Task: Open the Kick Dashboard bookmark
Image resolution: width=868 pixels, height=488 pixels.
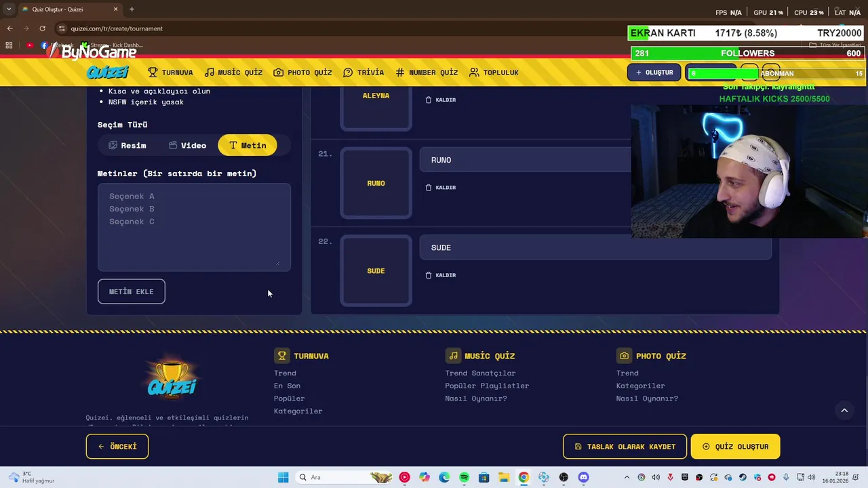Action: click(x=113, y=45)
